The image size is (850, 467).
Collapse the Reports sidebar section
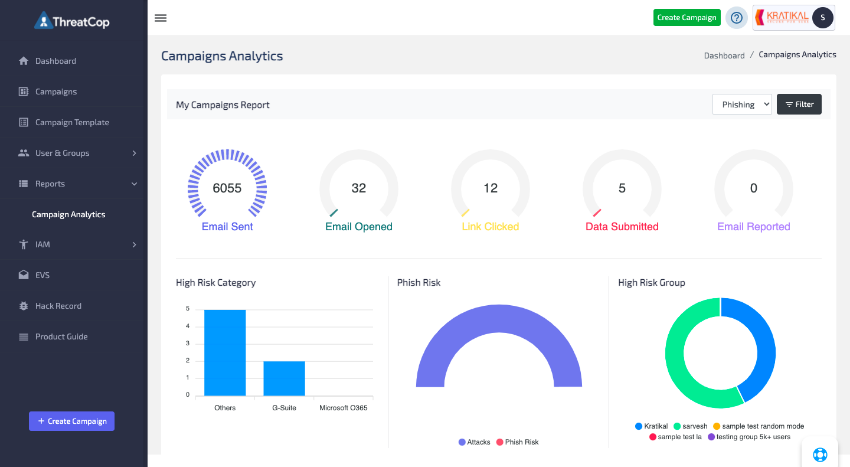134,184
